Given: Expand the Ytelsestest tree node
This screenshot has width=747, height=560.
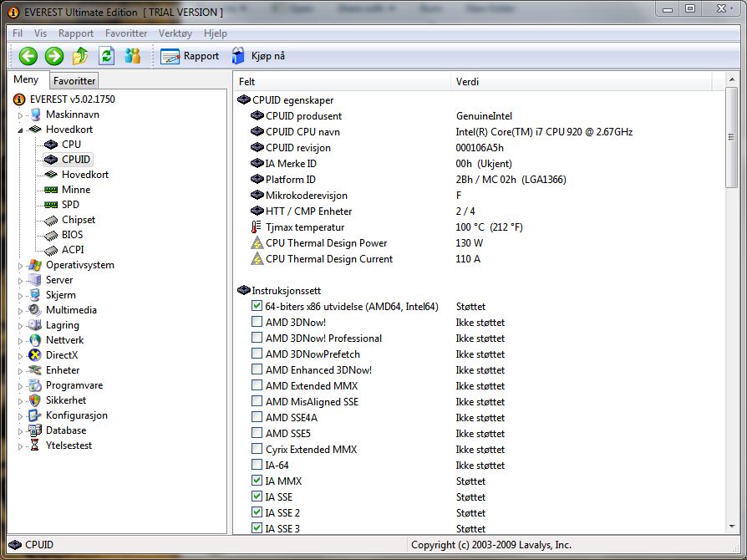Looking at the screenshot, I should coord(20,446).
